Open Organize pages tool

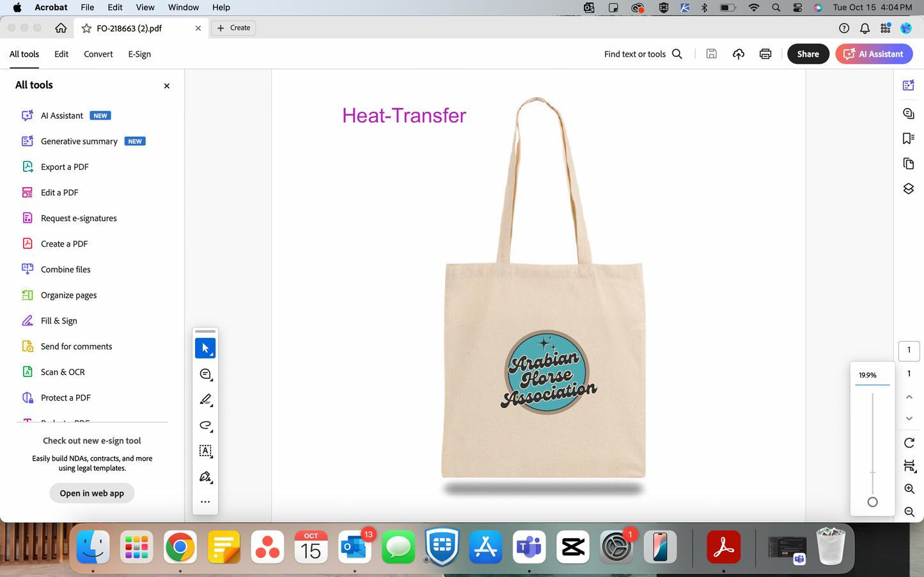pos(59,295)
